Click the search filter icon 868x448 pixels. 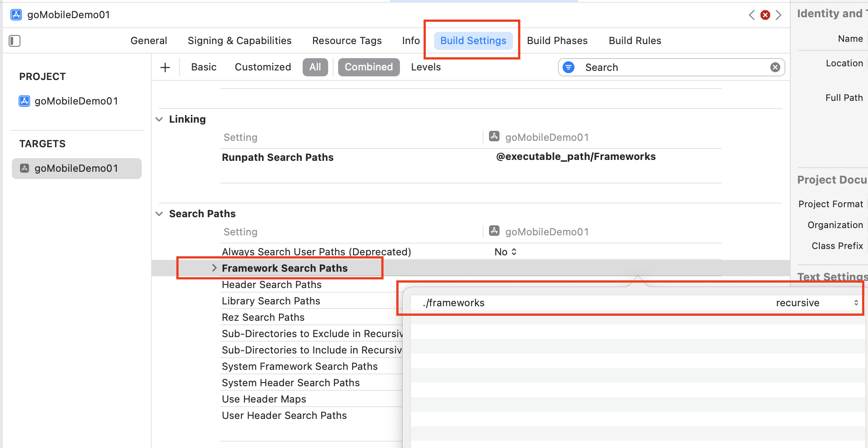click(569, 67)
